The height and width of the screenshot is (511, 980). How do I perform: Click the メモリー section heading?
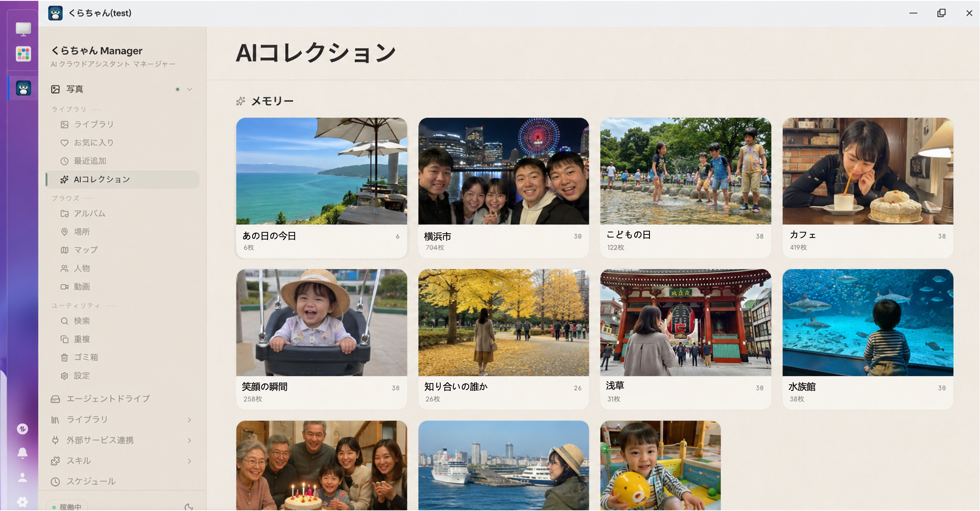[x=272, y=101]
